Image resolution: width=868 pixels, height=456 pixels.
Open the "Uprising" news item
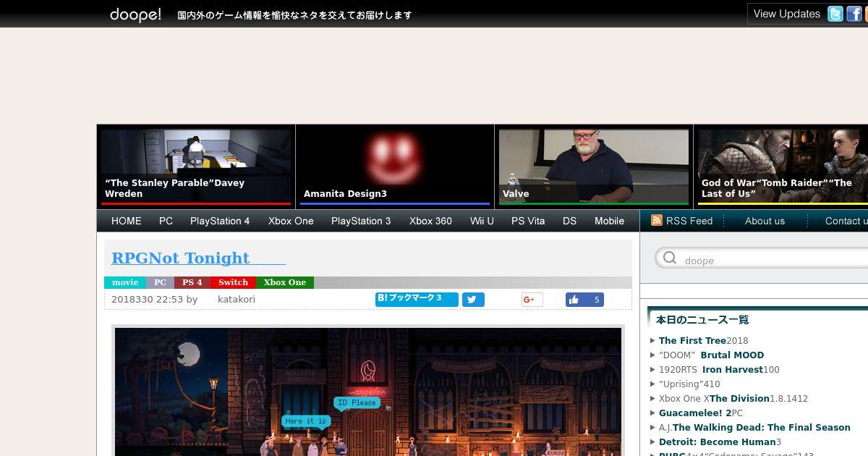tap(689, 384)
